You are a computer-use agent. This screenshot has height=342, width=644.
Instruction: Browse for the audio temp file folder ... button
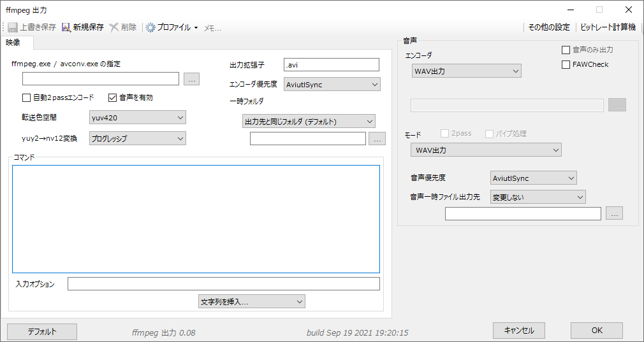click(615, 213)
